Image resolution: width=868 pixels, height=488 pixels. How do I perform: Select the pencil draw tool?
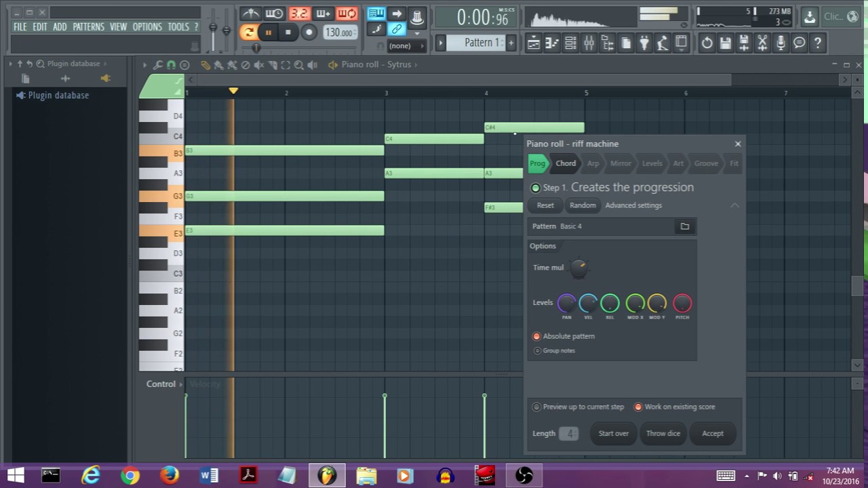pyautogui.click(x=205, y=65)
